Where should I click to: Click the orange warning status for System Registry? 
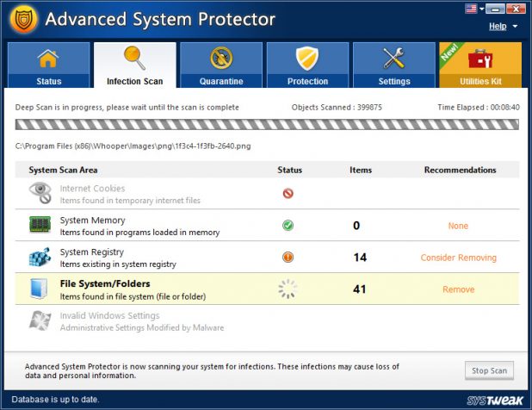288,257
